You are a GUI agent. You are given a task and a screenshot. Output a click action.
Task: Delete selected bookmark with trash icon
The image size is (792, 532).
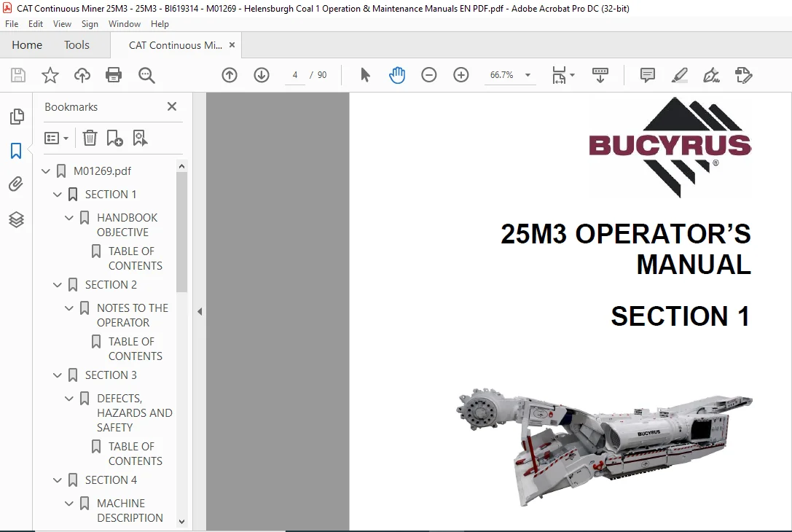click(90, 138)
